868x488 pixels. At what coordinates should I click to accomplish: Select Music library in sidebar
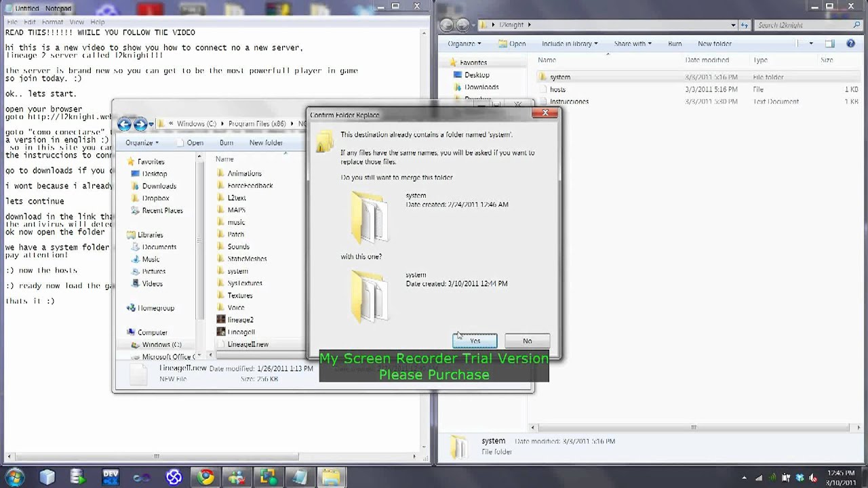(x=151, y=259)
